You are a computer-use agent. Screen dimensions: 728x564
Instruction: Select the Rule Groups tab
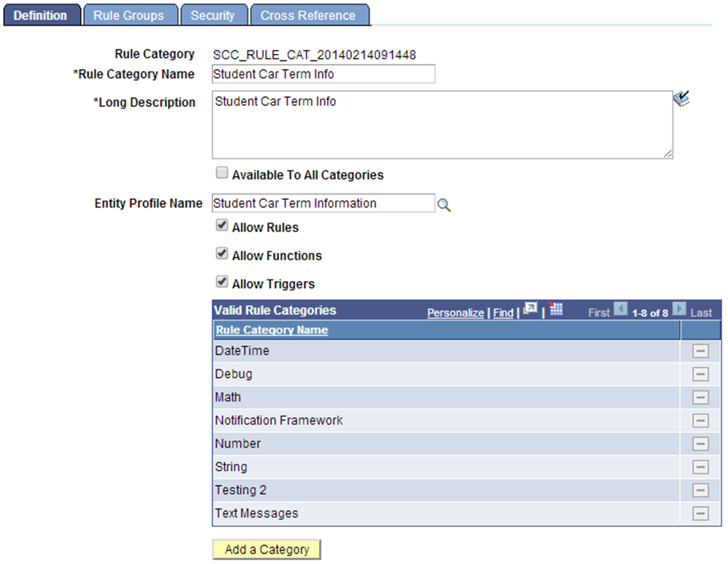pyautogui.click(x=129, y=14)
